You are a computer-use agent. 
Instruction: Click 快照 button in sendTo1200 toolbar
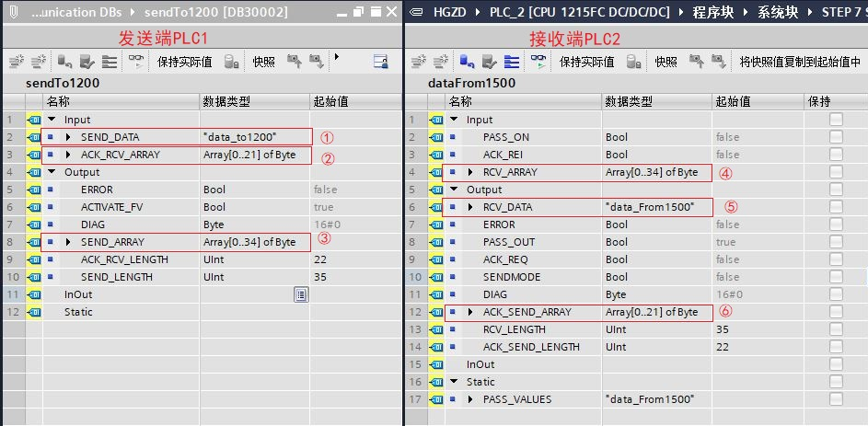263,62
